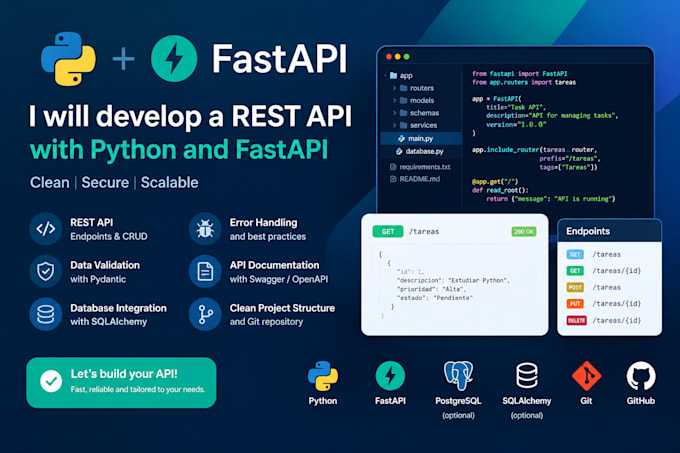Image resolution: width=680 pixels, height=453 pixels.
Task: Click the Git logo in the tech stack row
Action: pos(586,376)
